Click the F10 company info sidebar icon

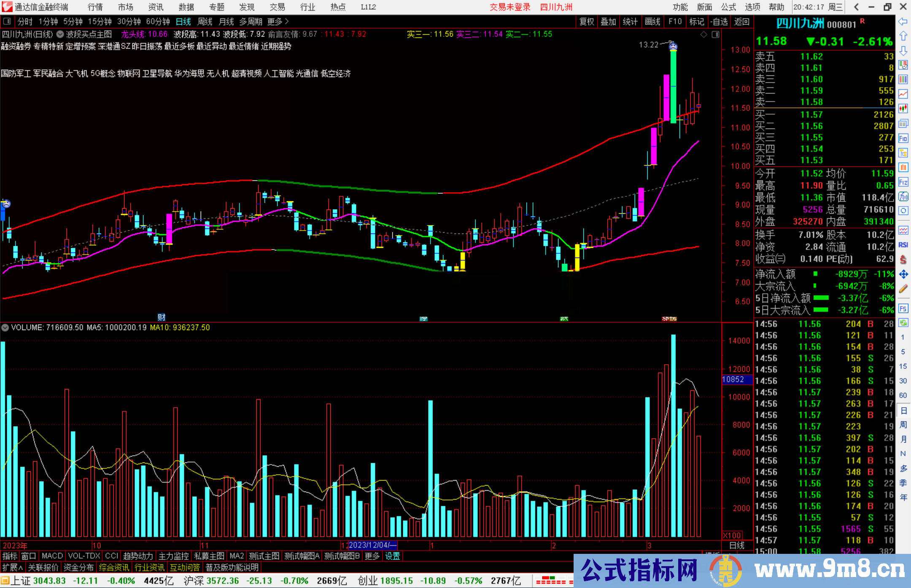(903, 138)
